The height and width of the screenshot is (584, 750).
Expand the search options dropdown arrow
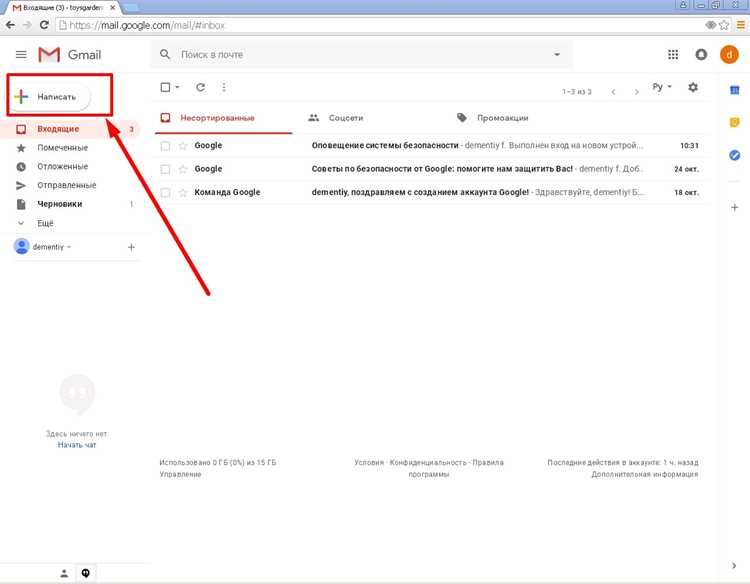(557, 55)
